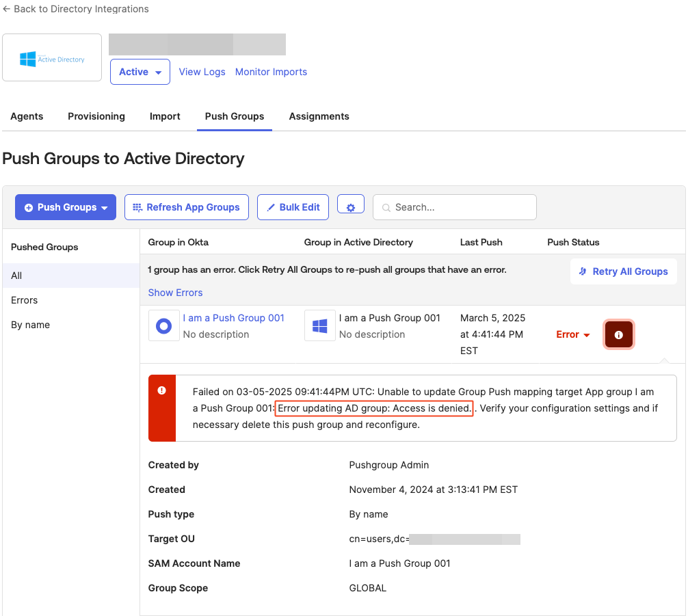The width and height of the screenshot is (688, 616).
Task: Click the Active Directory app logo
Action: (x=53, y=60)
